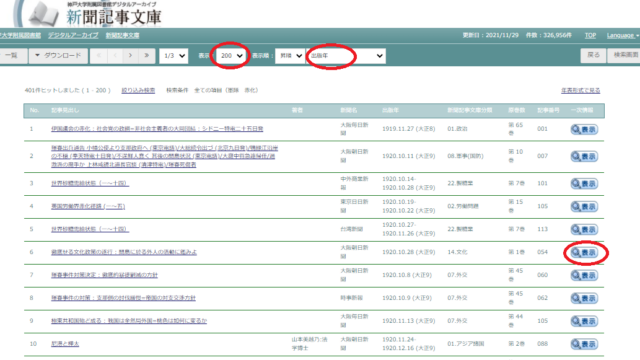The height and width of the screenshot is (360, 640).
Task: Open the 出版年 sort field dropdown
Action: point(346,56)
